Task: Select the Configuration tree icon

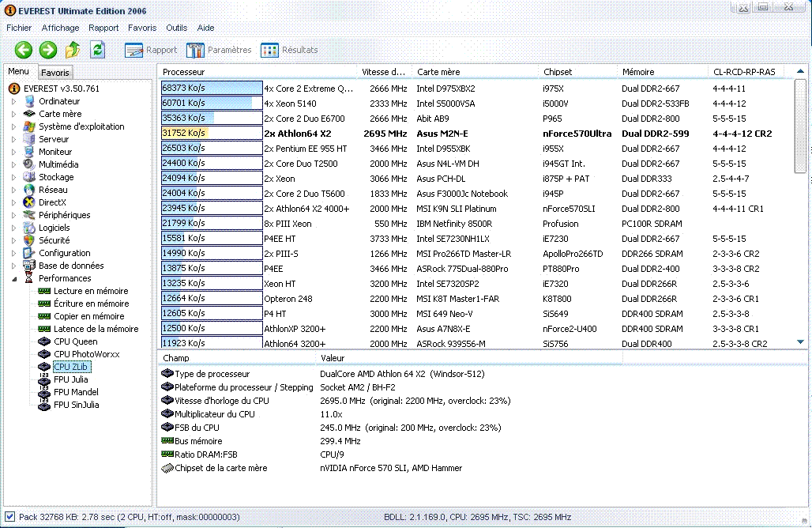Action: (29, 253)
